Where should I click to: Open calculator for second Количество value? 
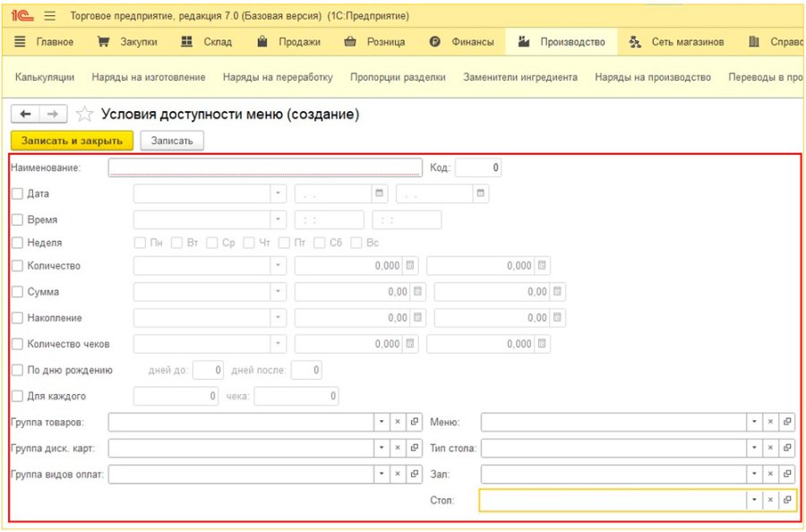tap(542, 266)
